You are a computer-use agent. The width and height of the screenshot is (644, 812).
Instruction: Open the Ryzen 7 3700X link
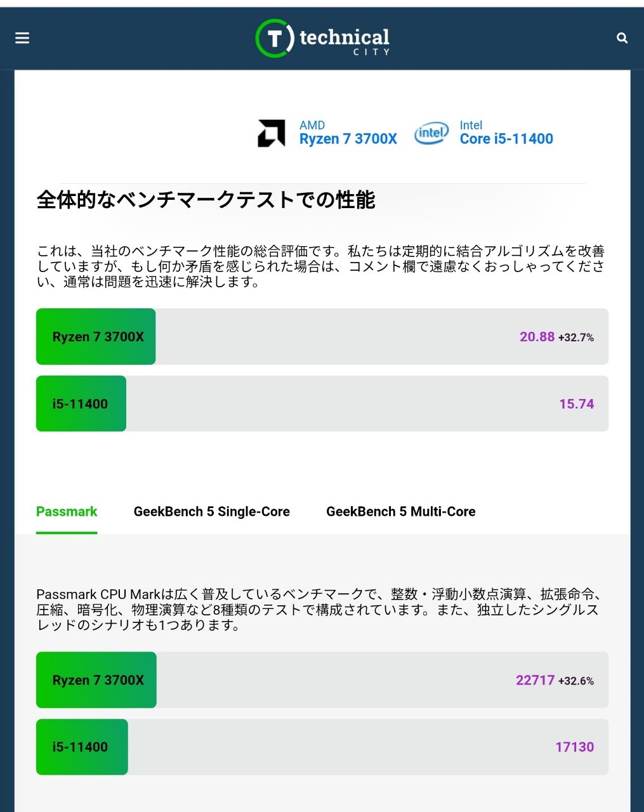click(348, 139)
